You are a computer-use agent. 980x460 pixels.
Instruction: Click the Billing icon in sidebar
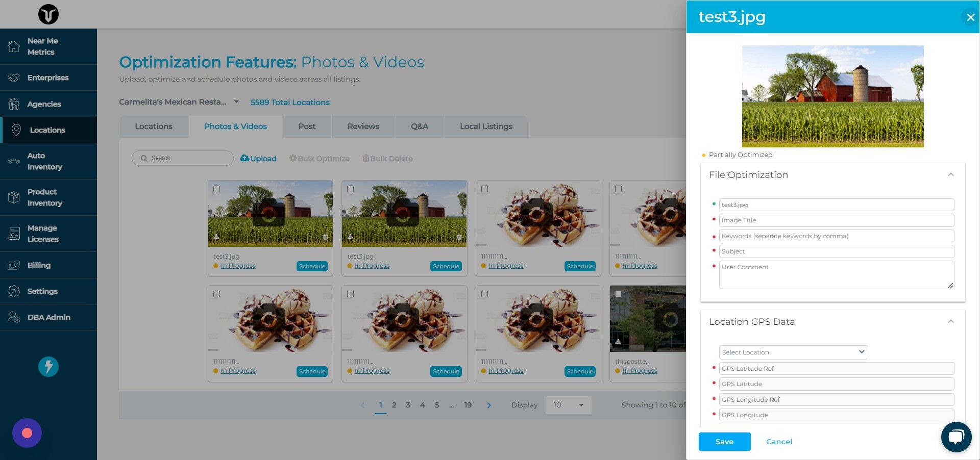tap(14, 265)
